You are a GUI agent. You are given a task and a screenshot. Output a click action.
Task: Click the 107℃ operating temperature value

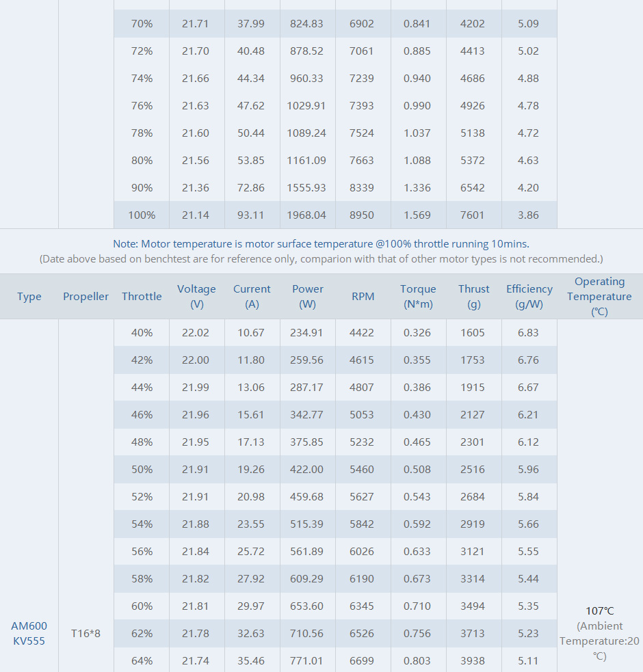[x=600, y=610]
